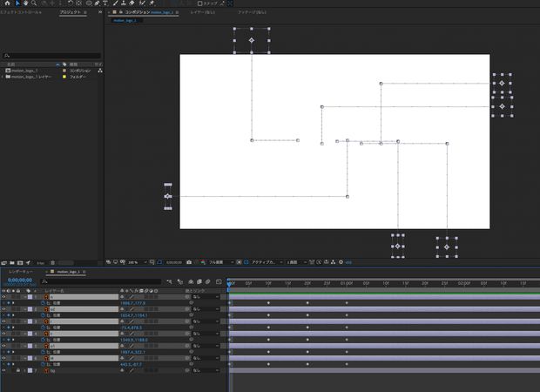Select the Ellipse shape tool
The width and height of the screenshot is (540, 392).
(89, 3)
